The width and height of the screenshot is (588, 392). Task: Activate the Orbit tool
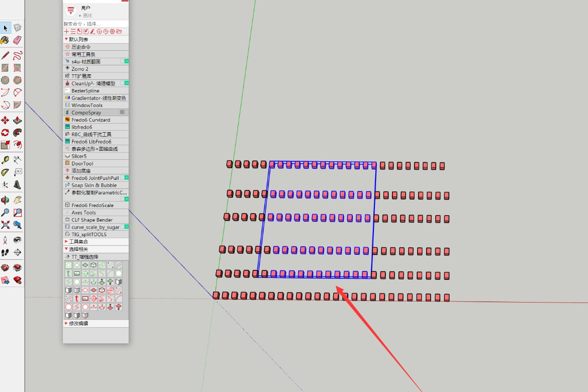coord(5,200)
